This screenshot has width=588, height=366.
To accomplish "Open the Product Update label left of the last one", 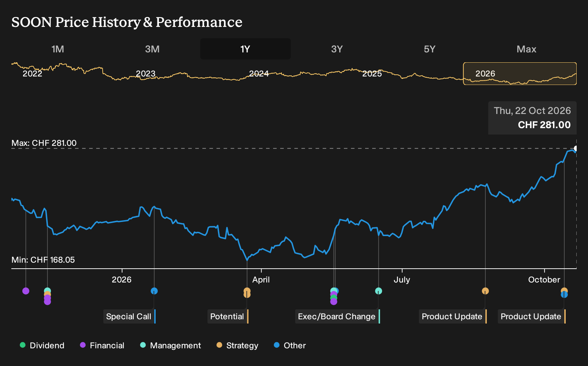I will 453,316.
